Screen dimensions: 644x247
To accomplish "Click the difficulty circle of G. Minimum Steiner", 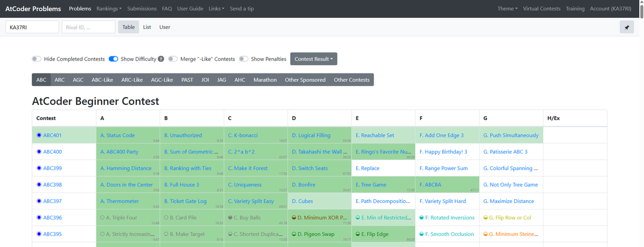I will click(485, 234).
